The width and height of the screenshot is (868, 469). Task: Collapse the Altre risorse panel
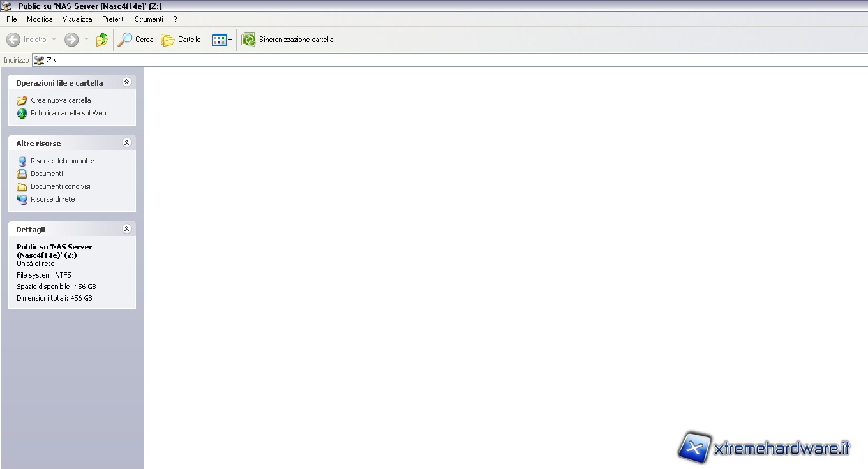(x=126, y=143)
